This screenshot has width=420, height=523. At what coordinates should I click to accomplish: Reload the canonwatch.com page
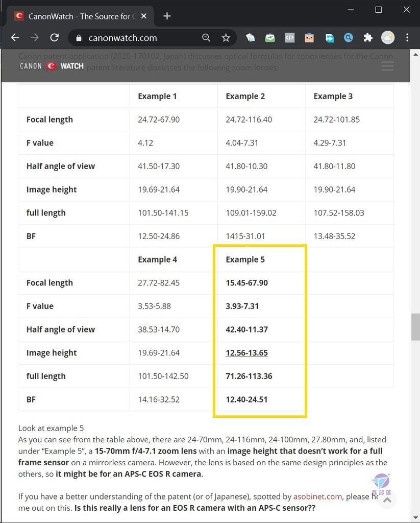point(54,37)
